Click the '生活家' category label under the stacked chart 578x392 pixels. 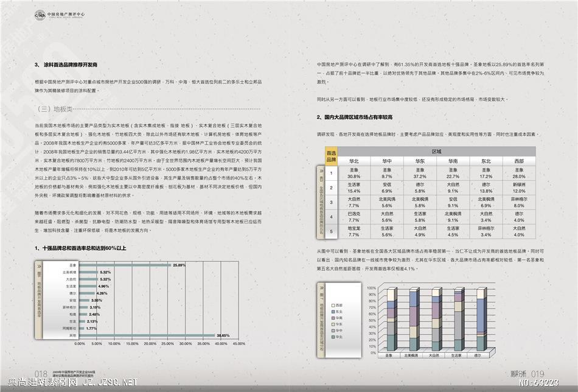[456, 355]
